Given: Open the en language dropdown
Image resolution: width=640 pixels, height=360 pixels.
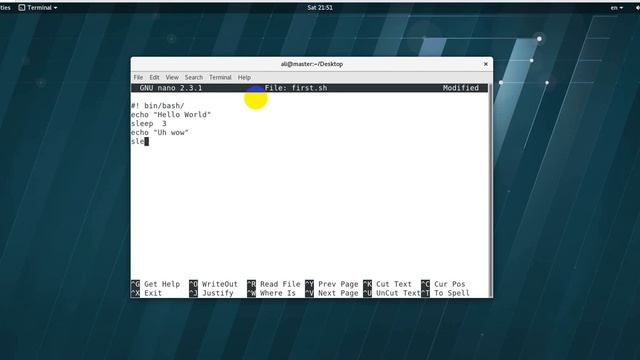Looking at the screenshot, I should click(616, 7).
